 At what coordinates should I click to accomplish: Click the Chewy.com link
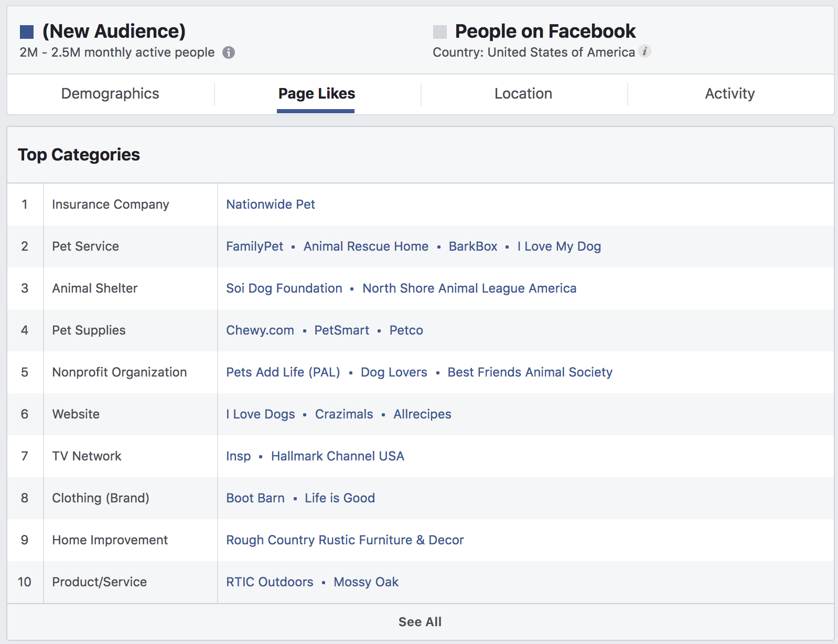click(260, 330)
